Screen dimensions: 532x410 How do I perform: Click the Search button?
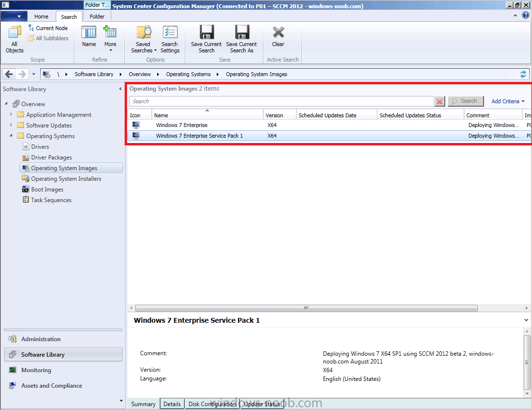click(x=466, y=101)
